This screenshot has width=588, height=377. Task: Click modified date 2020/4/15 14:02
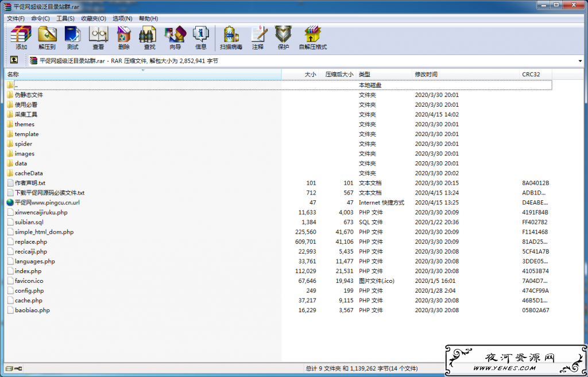437,114
